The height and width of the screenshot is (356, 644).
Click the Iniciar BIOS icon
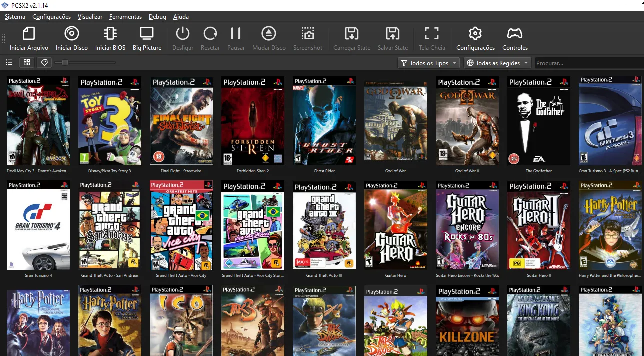click(110, 38)
